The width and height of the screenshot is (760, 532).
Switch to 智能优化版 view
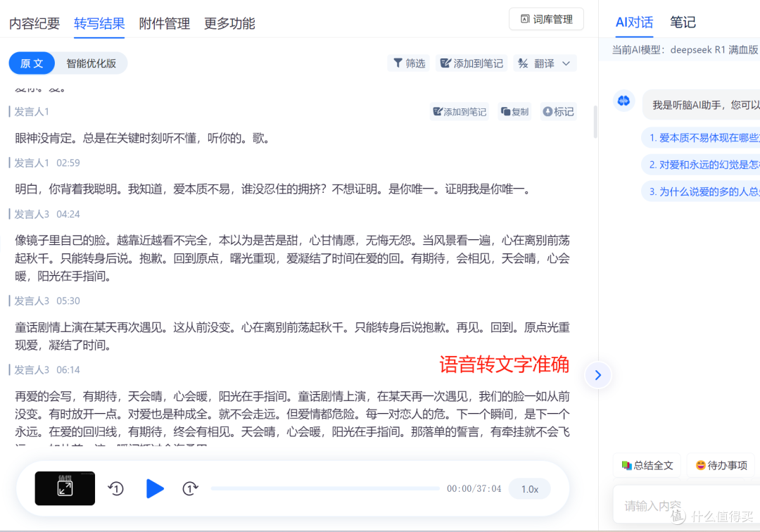click(91, 63)
